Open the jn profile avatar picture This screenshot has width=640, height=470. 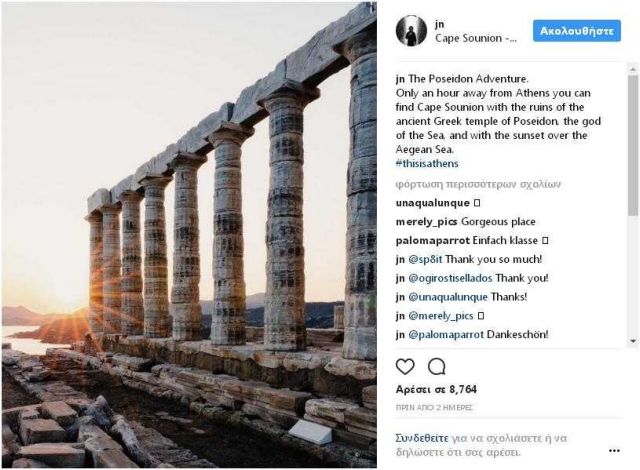tap(410, 31)
